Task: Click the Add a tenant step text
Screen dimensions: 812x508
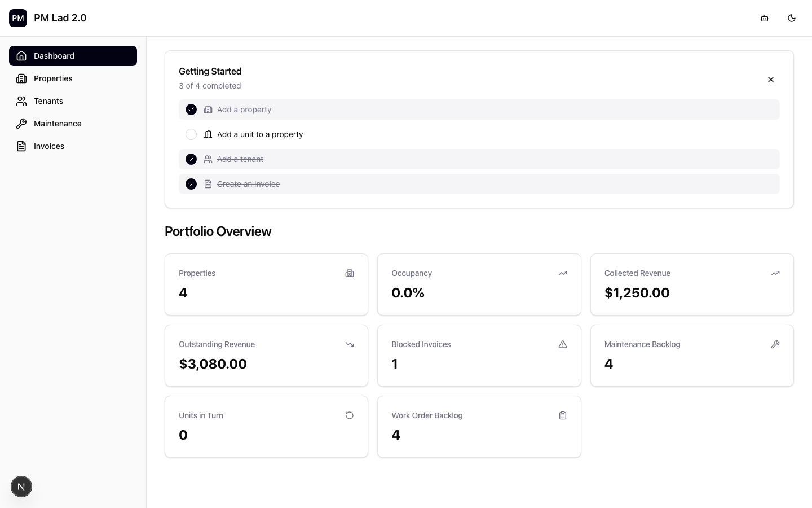Action: [x=240, y=159]
